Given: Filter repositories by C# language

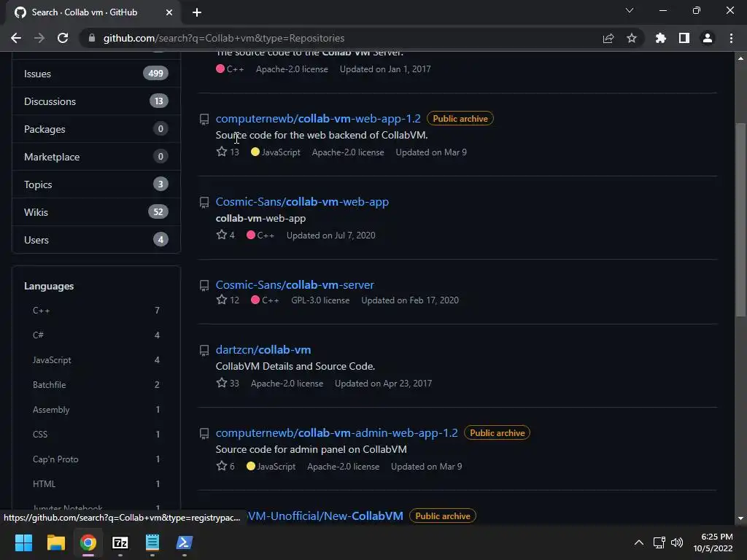Looking at the screenshot, I should point(96,335).
